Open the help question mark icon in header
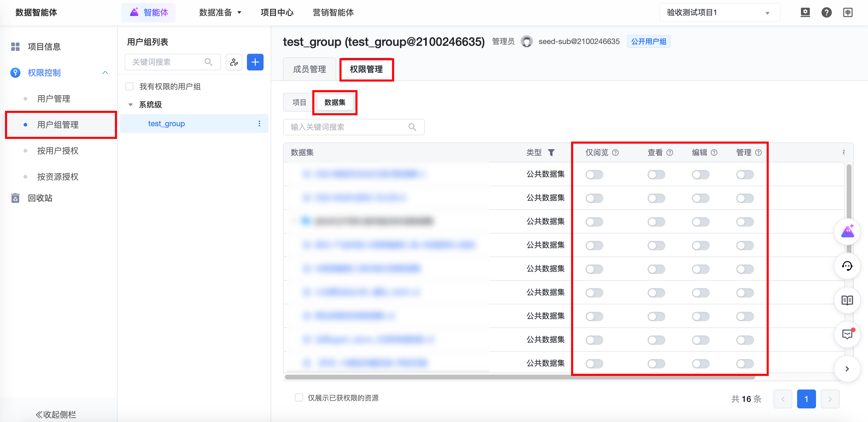 pyautogui.click(x=826, y=12)
